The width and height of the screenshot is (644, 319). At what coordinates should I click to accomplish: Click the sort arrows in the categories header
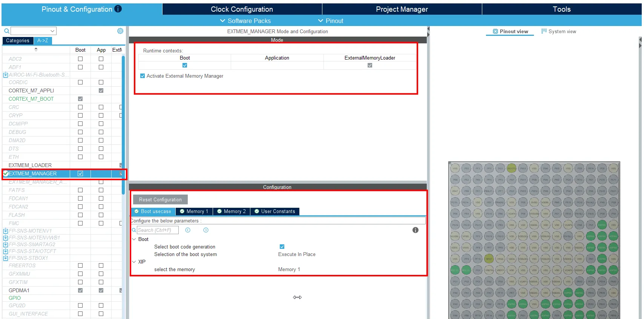[36, 49]
